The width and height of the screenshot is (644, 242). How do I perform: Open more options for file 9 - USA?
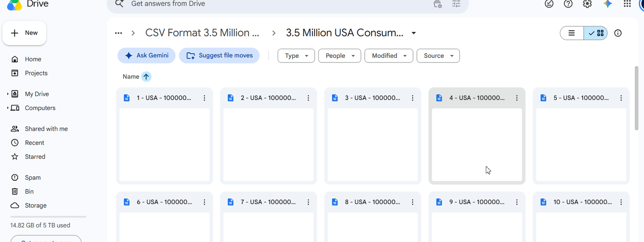tap(517, 202)
